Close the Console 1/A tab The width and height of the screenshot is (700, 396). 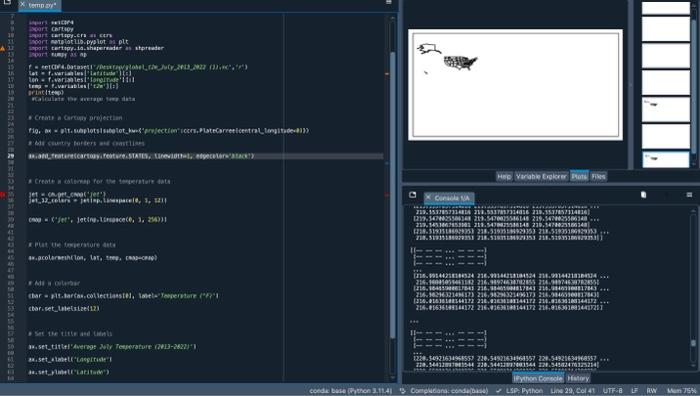point(429,197)
